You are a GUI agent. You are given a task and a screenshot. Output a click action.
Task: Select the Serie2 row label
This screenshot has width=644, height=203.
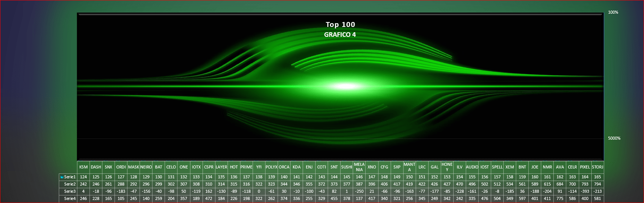70,184
